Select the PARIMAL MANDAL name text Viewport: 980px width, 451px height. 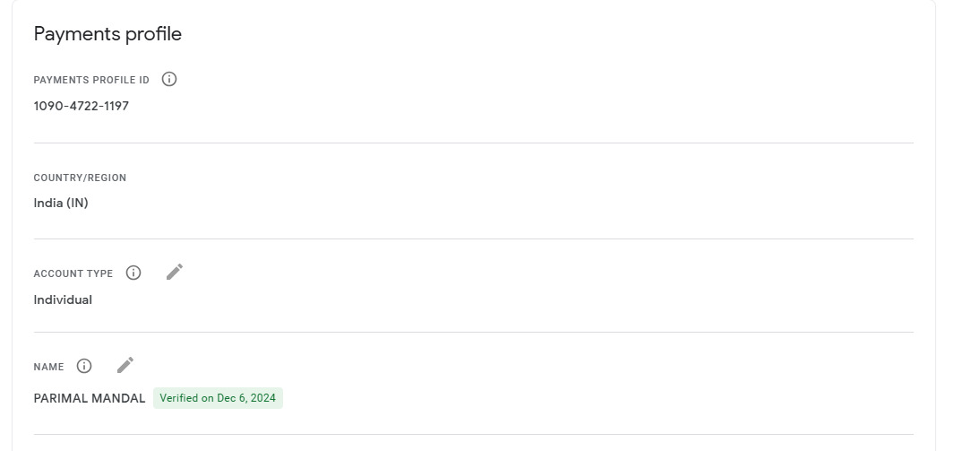click(90, 398)
